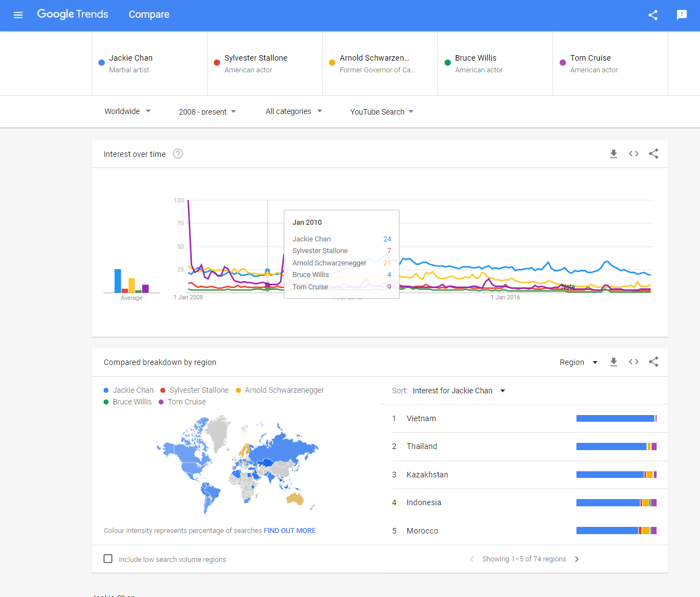Click the Thailand interest bar
This screenshot has width=700, height=597.
[617, 446]
